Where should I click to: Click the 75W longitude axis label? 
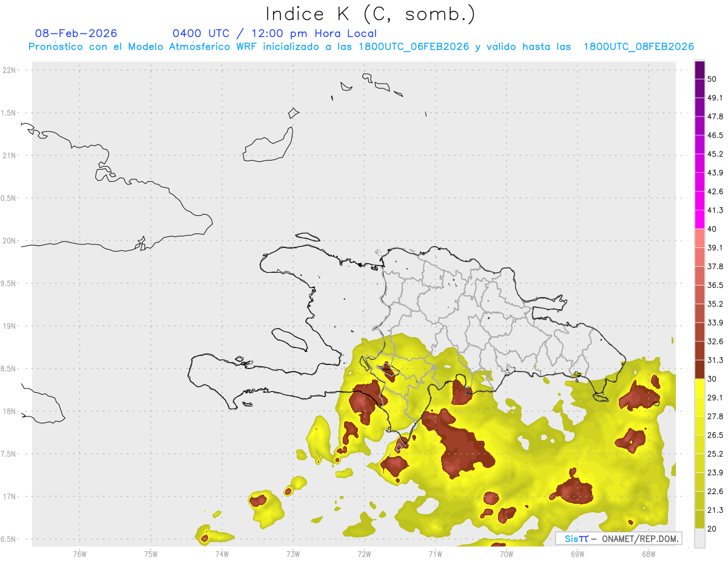tap(151, 554)
